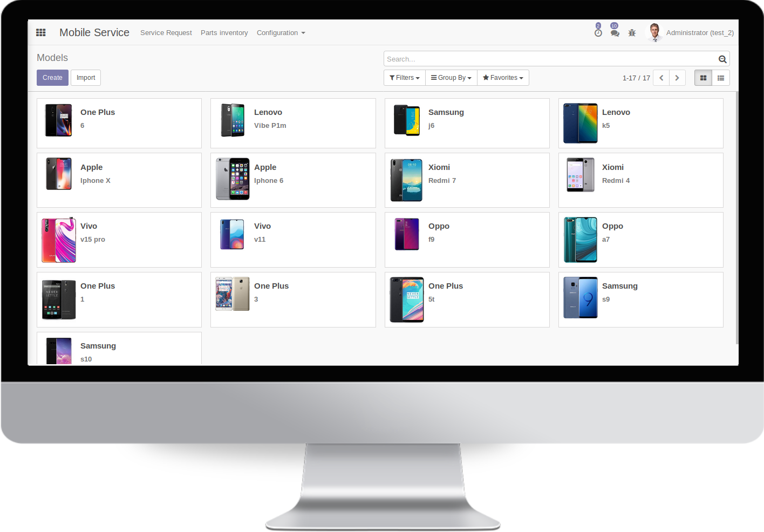Click the vertical scrollbar on the right

point(737,218)
